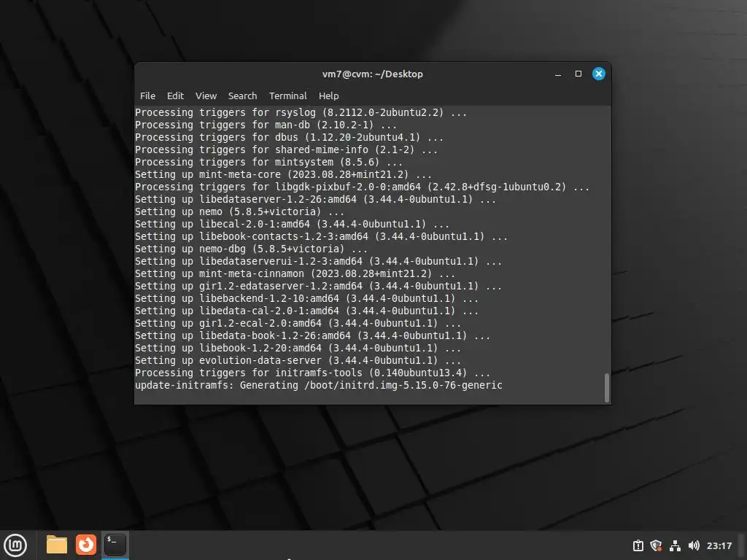This screenshot has height=560, width=747.
Task: Click the terminal vertical scrollbar handle
Action: [x=606, y=388]
